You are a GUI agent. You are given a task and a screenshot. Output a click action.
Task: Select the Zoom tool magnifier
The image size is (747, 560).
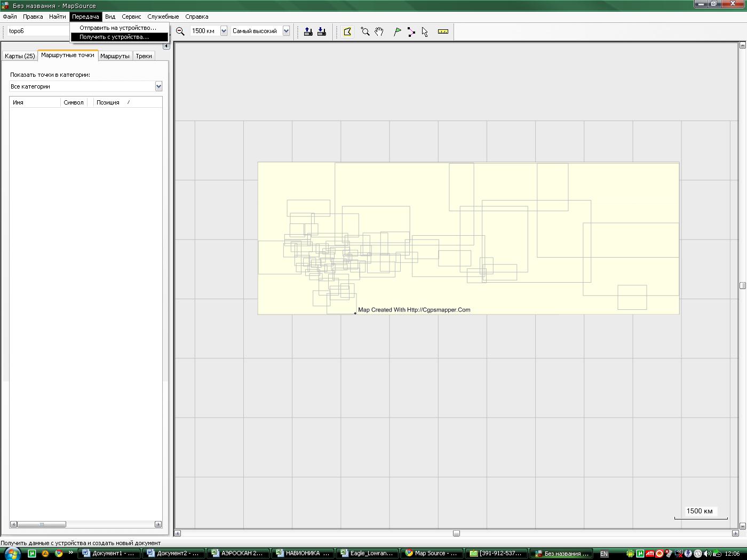(365, 31)
